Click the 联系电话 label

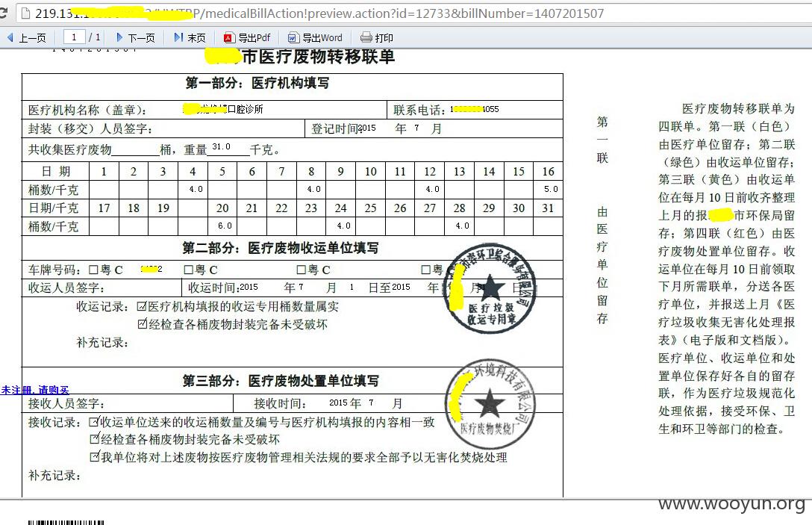click(419, 110)
